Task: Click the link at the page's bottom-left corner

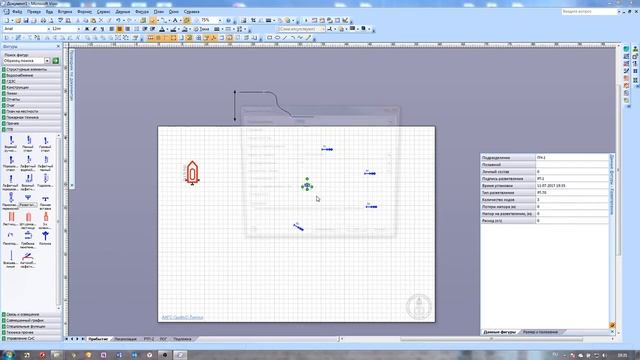Action: pos(182,317)
